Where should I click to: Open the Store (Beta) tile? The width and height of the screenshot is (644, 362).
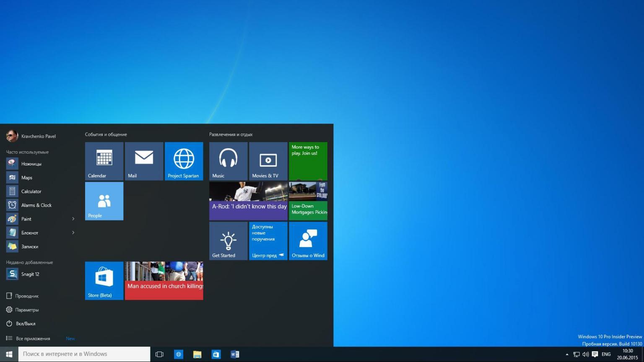104,281
